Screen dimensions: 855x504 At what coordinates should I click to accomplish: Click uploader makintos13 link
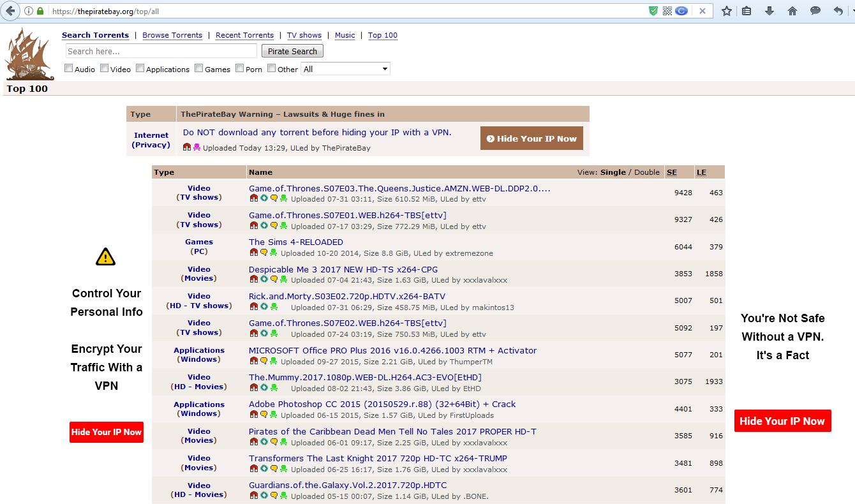click(493, 308)
